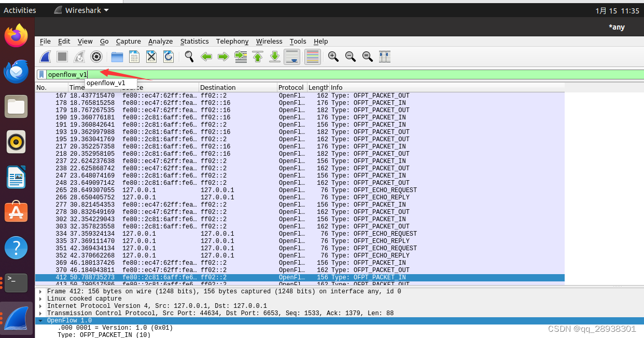This screenshot has width=644, height=338.
Task: Open the Activities overview
Action: point(20,10)
